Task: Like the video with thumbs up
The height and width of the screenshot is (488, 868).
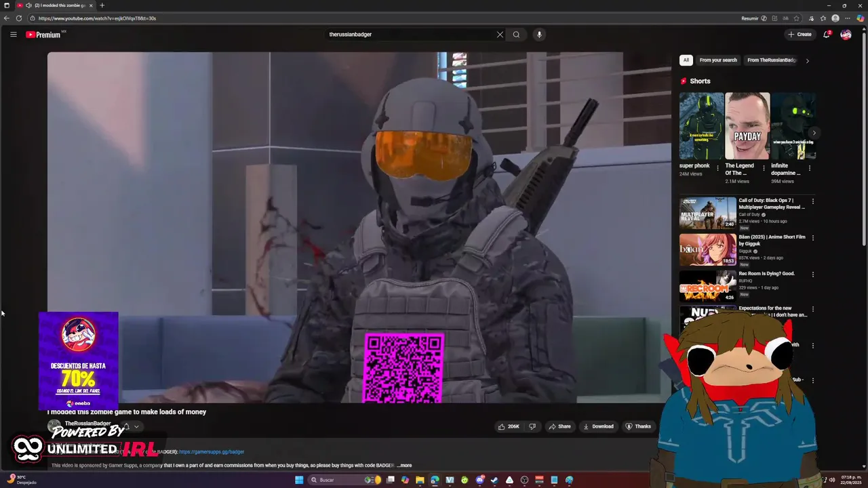Action: point(509,426)
